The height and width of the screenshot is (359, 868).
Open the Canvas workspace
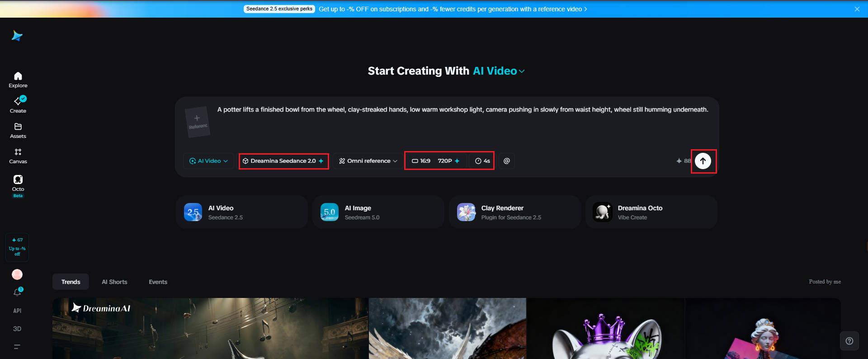click(18, 156)
